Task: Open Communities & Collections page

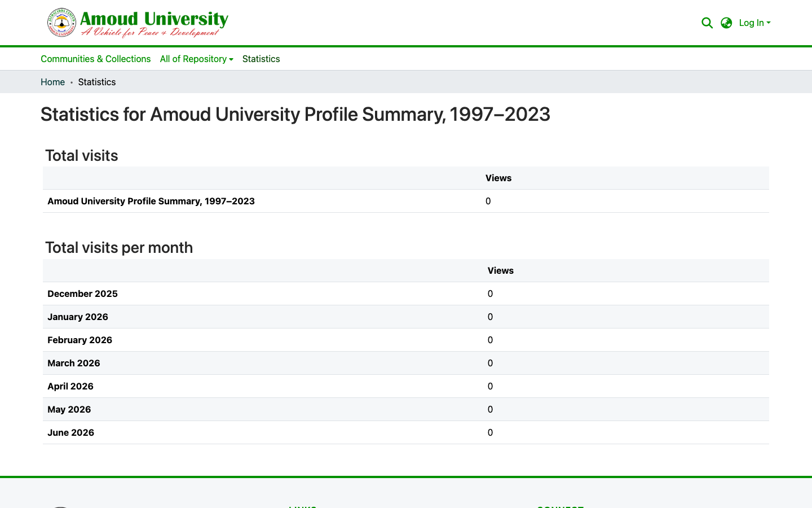Action: coord(95,59)
